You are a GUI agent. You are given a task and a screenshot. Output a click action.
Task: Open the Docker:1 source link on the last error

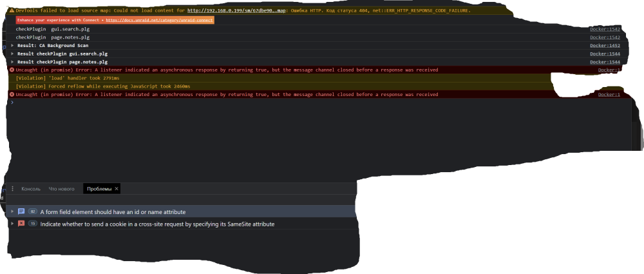click(x=609, y=95)
